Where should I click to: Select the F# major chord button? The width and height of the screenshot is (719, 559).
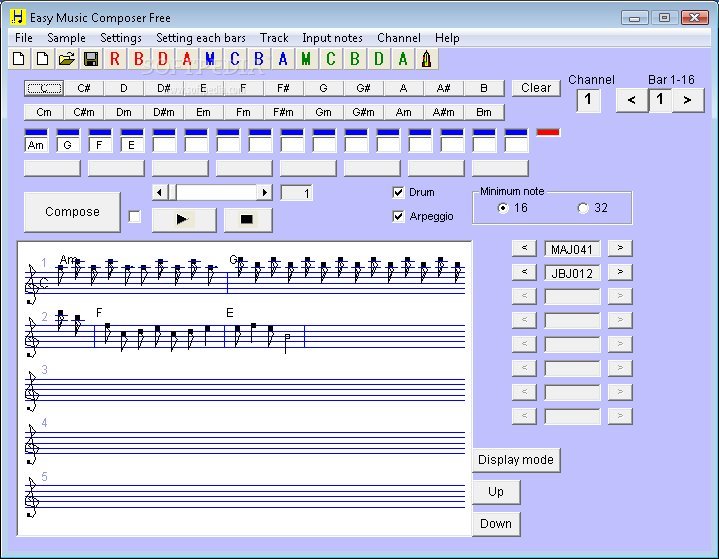coord(283,88)
